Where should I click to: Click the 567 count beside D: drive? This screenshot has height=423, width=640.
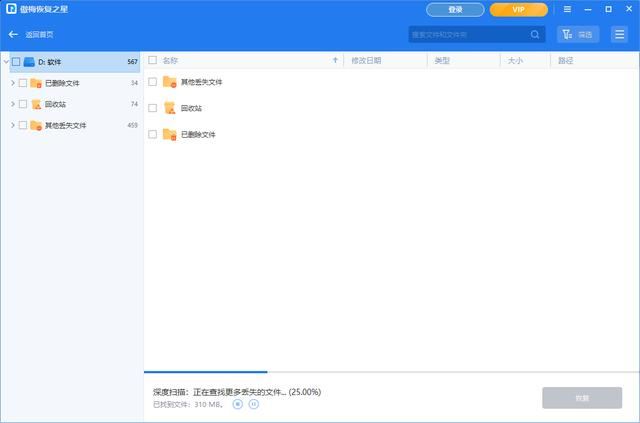[x=132, y=62]
